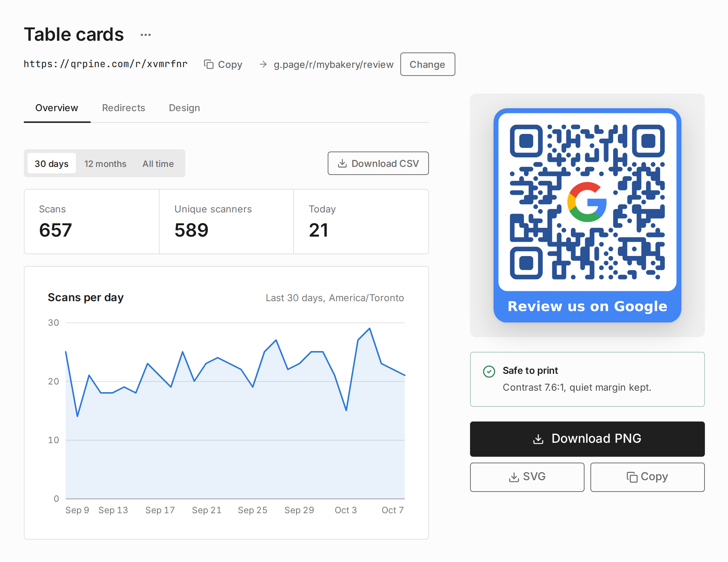Select the All time range
The width and height of the screenshot is (728, 562).
tap(158, 164)
